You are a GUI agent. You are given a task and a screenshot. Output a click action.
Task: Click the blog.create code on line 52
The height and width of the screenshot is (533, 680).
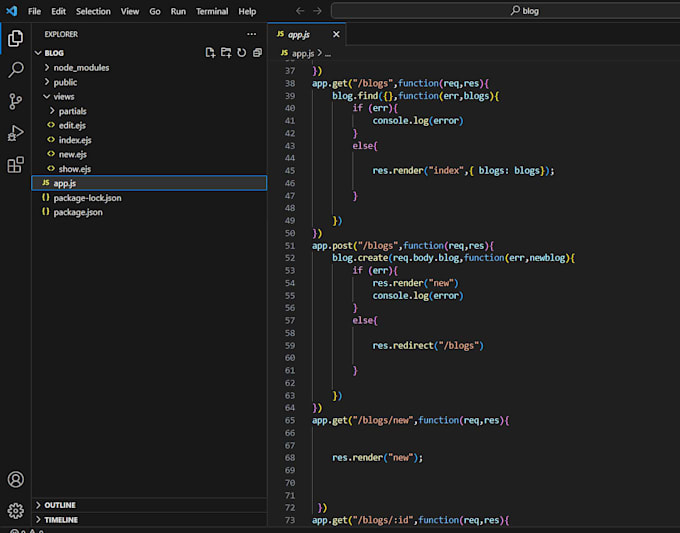360,258
